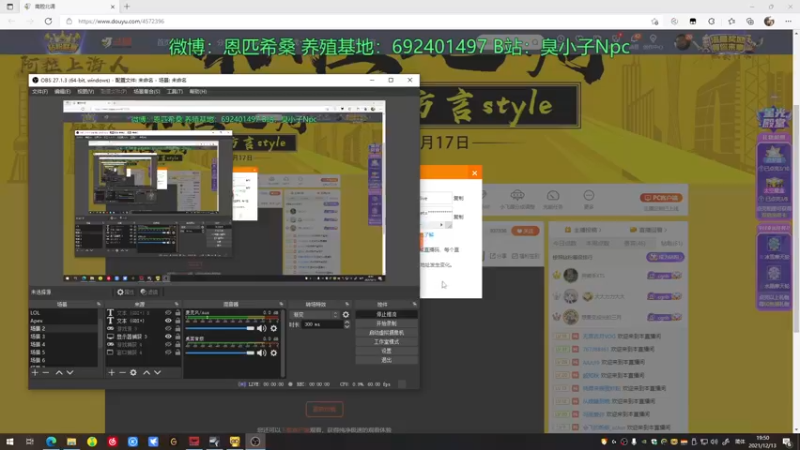Mute the second audio mixer channel
Image resolution: width=800 pixels, height=450 pixels.
262,353
